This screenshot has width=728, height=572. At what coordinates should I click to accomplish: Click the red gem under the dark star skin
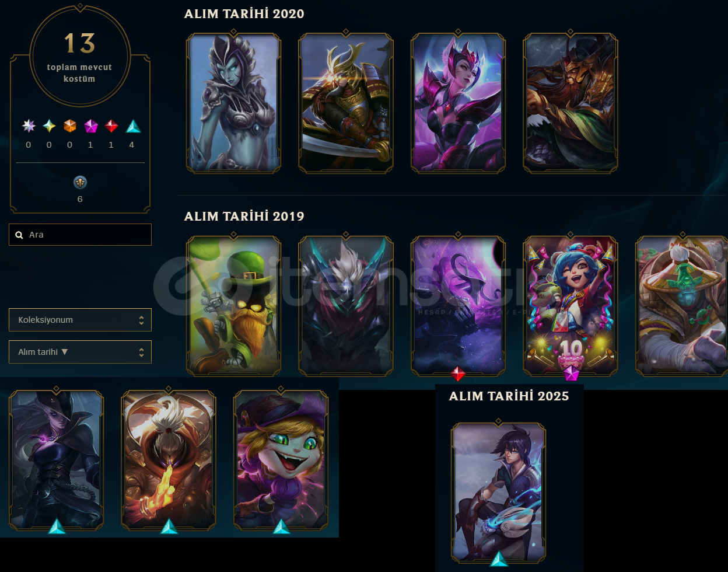458,374
